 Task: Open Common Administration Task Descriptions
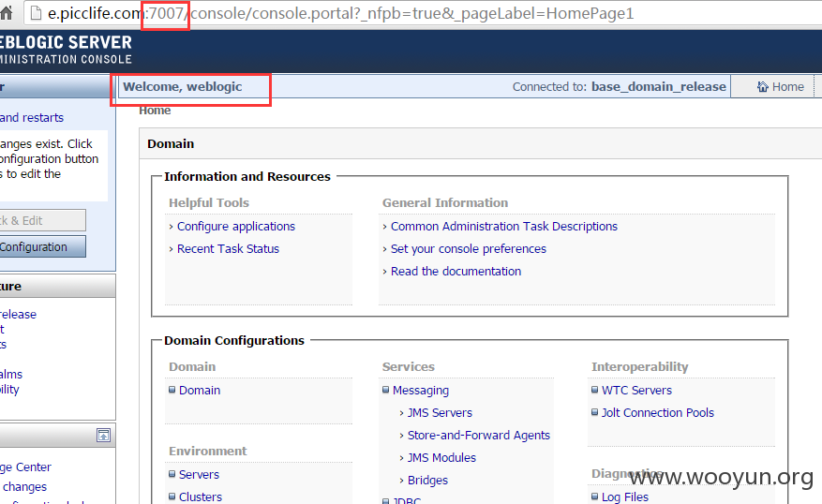click(x=504, y=227)
